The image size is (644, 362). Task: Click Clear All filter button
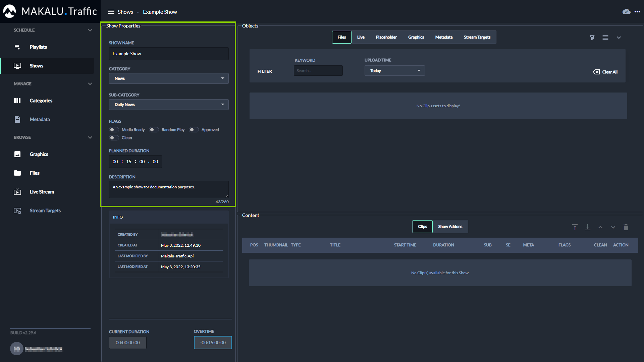pyautogui.click(x=605, y=72)
